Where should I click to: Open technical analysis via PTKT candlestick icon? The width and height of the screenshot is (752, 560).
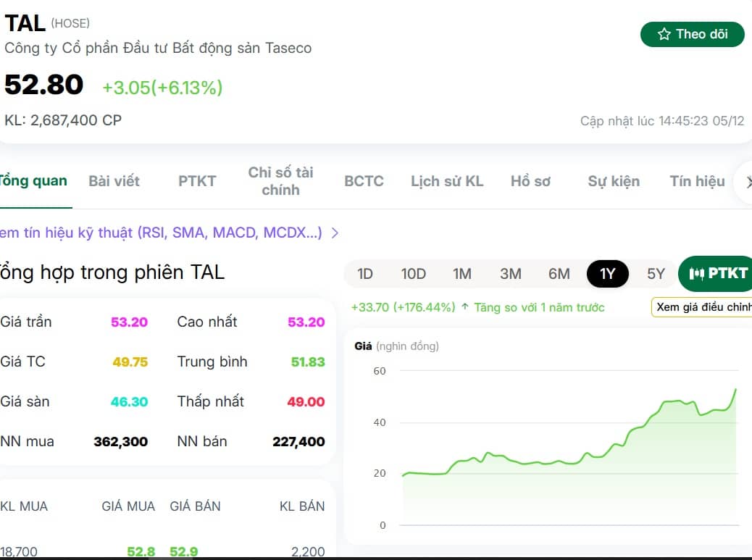point(698,274)
